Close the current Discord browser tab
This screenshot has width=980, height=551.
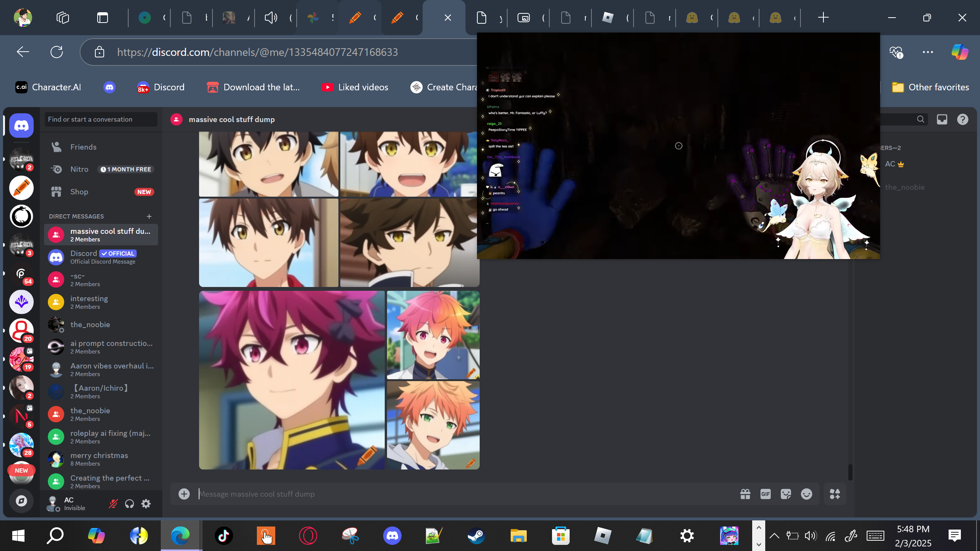[x=448, y=18]
